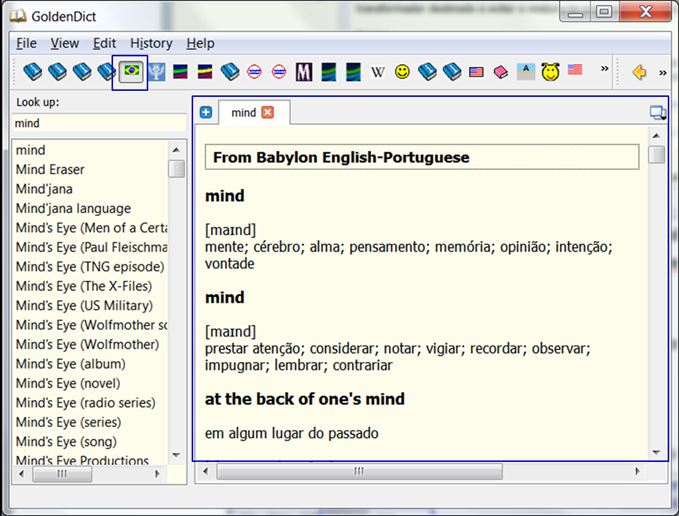Viewport: 679px width, 516px height.
Task: Open the File menu
Action: point(26,43)
